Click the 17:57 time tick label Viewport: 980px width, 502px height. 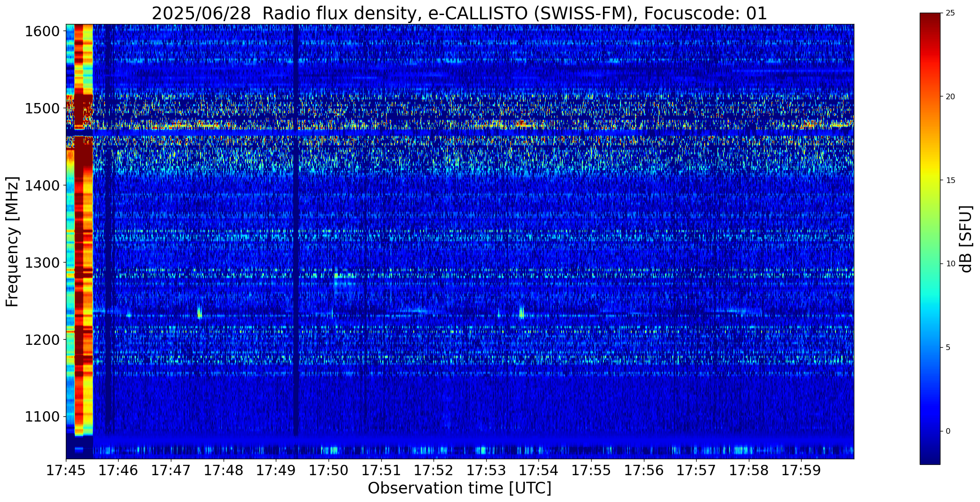pos(697,470)
